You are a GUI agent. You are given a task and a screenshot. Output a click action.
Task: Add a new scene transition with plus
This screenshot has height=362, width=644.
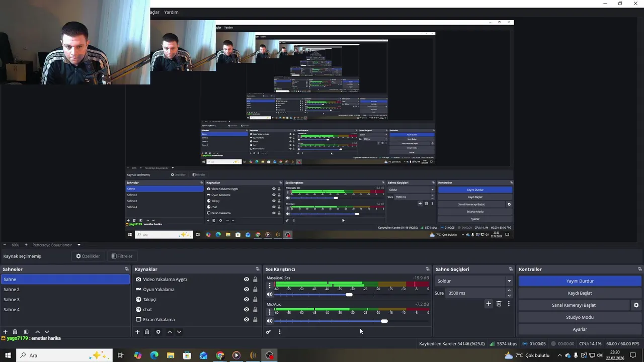tap(489, 304)
